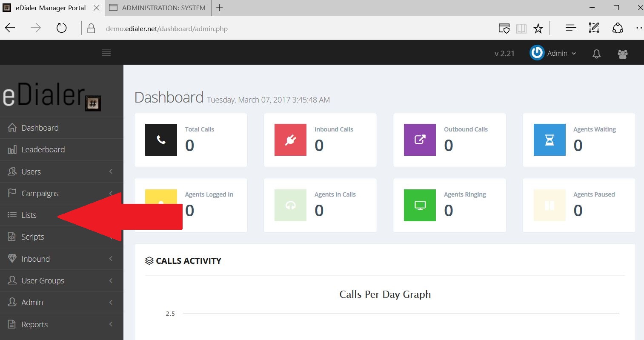
Task: Expand the Inbound sidebar chevron
Action: pyautogui.click(x=111, y=259)
